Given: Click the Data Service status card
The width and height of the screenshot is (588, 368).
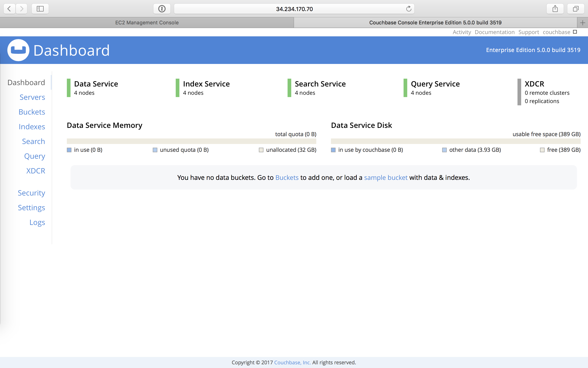Looking at the screenshot, I should coord(92,88).
